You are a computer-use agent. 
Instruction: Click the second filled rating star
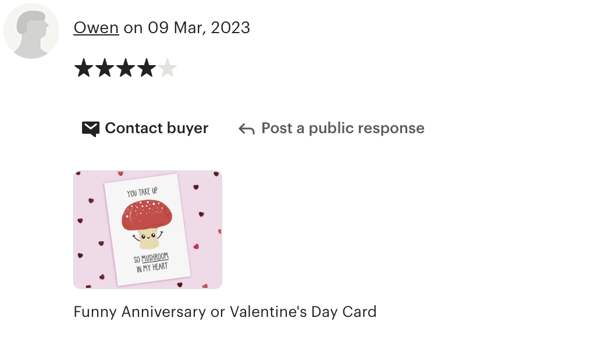(105, 68)
